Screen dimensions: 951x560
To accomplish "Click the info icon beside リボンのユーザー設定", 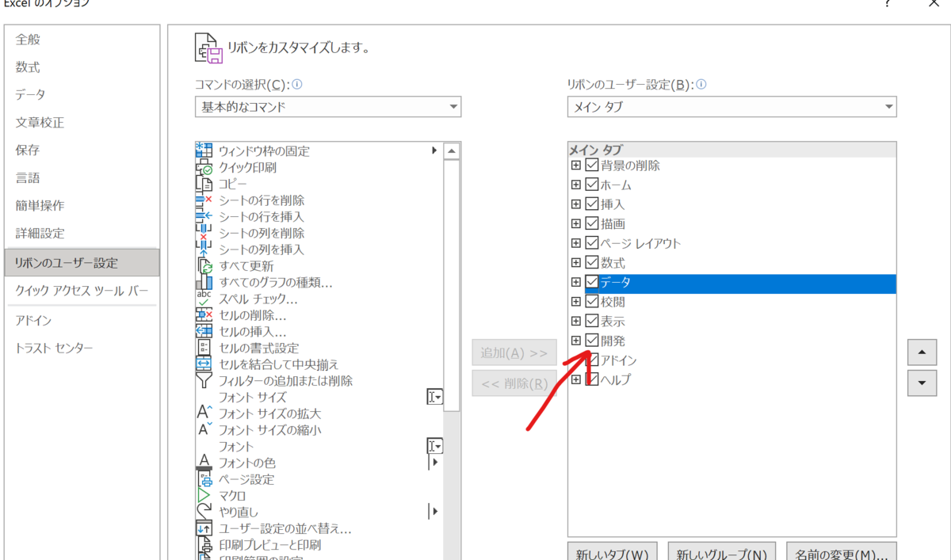I will pyautogui.click(x=701, y=84).
